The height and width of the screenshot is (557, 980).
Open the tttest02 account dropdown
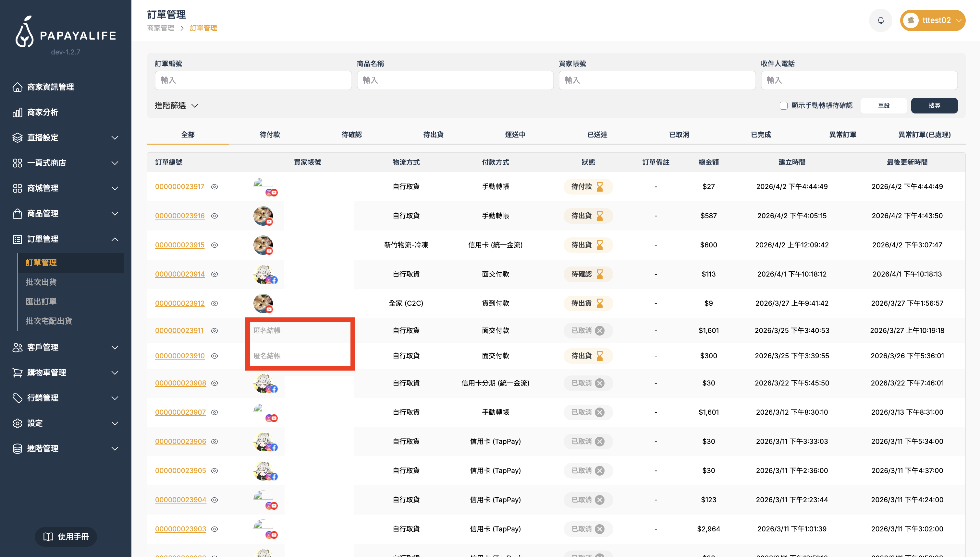point(932,20)
